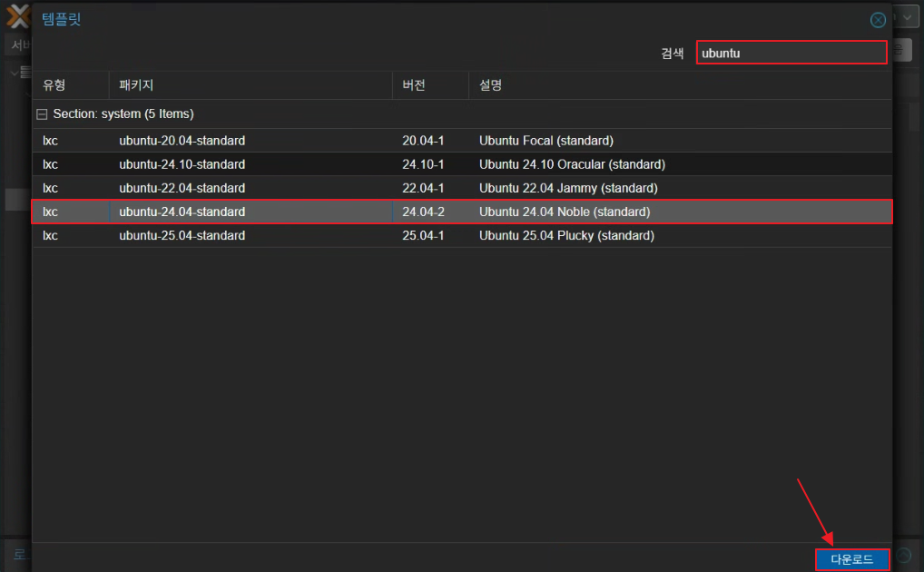Viewport: 924px width, 572px height.
Task: Click description Ubuntu 22.04 Jammy (standard)
Action: pyautogui.click(x=568, y=188)
